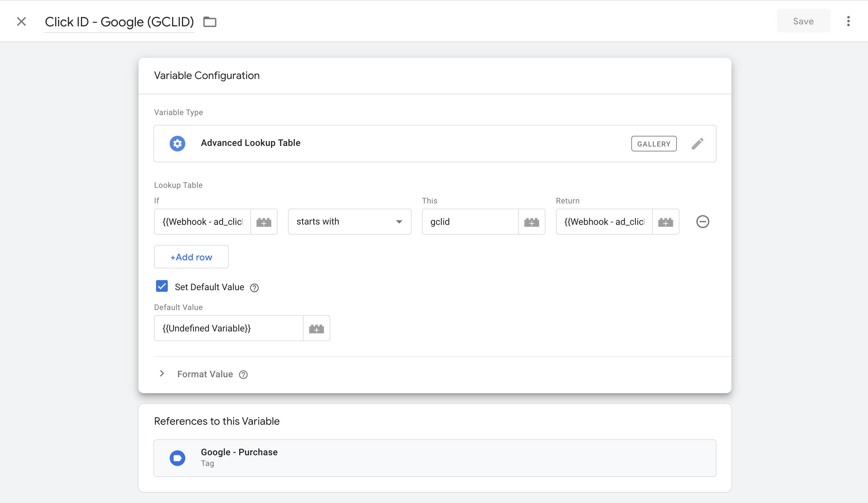This screenshot has width=868, height=503.
Task: Click the Return field with Webhook variable
Action: click(x=604, y=222)
